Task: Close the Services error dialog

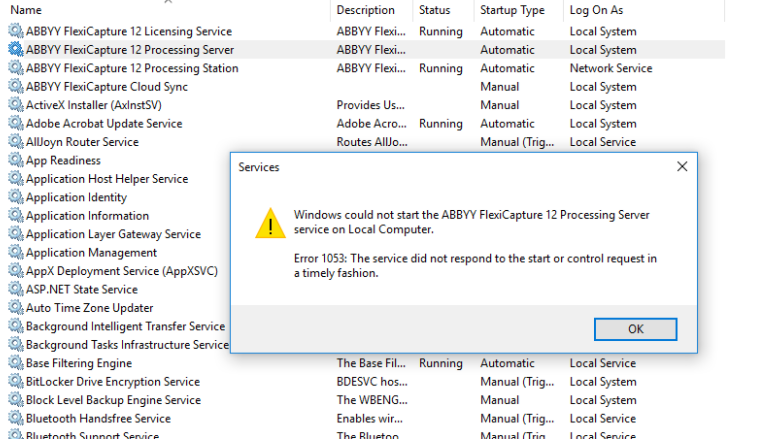Action: click(x=682, y=167)
